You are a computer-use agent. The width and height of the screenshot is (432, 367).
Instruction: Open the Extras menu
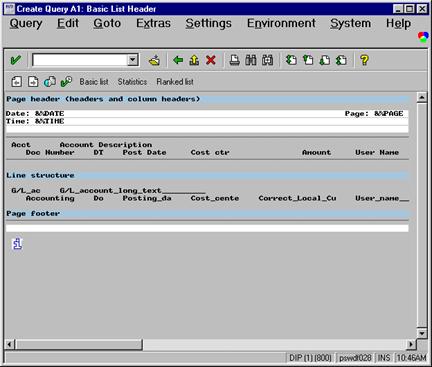tap(153, 23)
